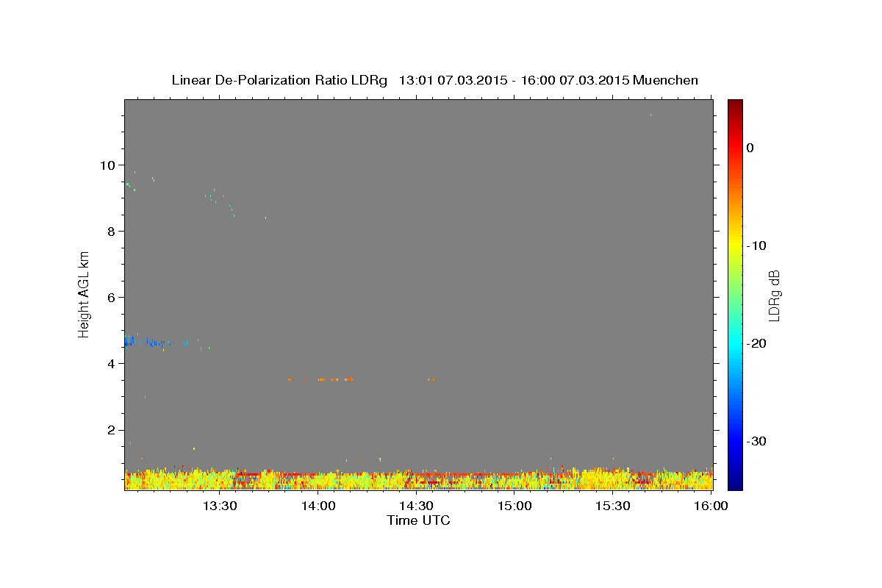Click the height label '6'
Viewport: 882px width, 588px height.
[112, 297]
